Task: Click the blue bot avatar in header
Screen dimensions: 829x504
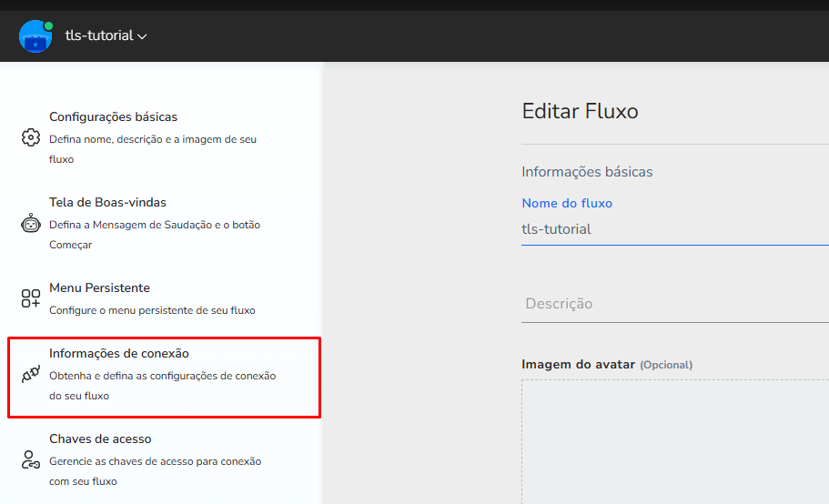Action: click(35, 36)
